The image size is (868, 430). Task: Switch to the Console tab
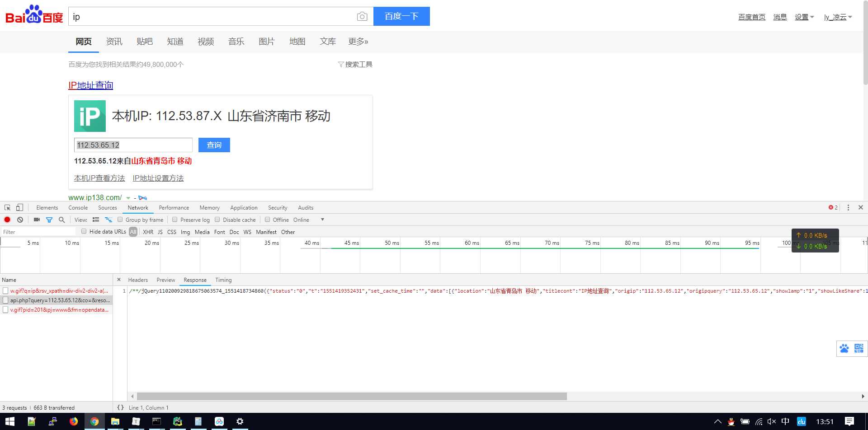pyautogui.click(x=78, y=207)
